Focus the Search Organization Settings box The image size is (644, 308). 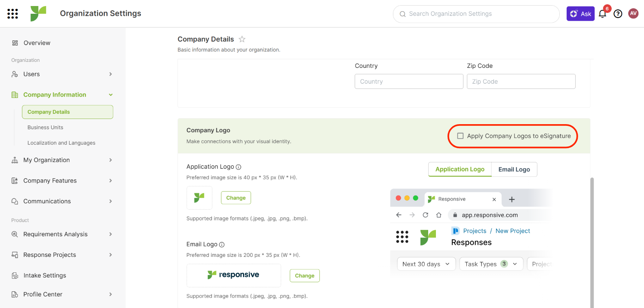click(476, 14)
